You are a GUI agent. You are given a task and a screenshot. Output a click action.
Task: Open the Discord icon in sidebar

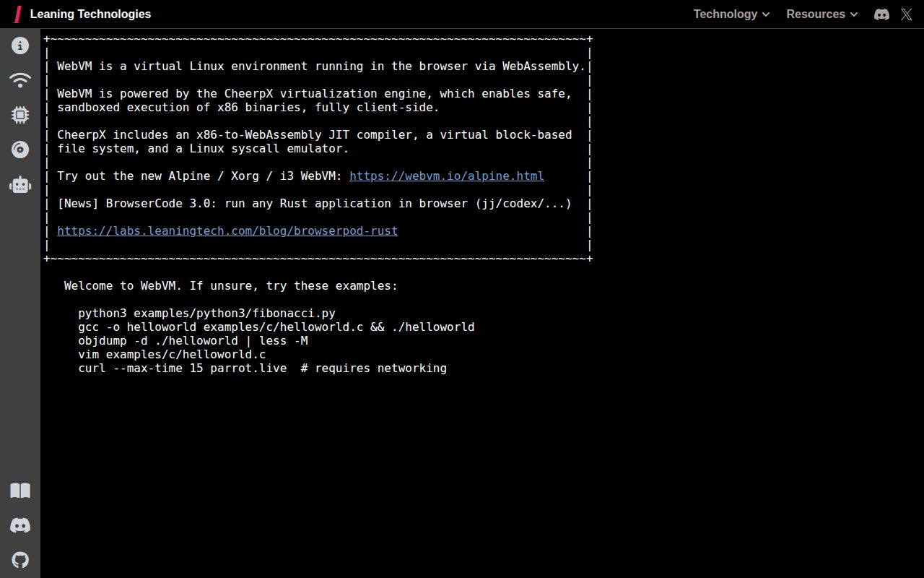tap(20, 525)
